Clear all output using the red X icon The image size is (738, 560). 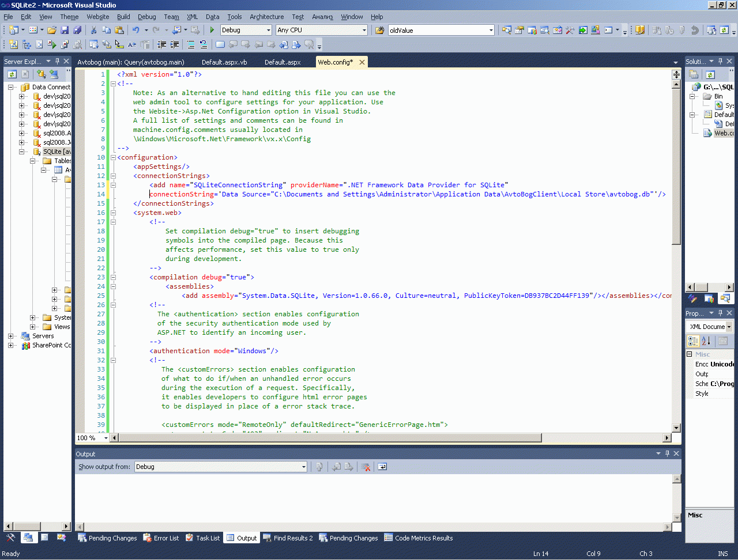tap(366, 467)
